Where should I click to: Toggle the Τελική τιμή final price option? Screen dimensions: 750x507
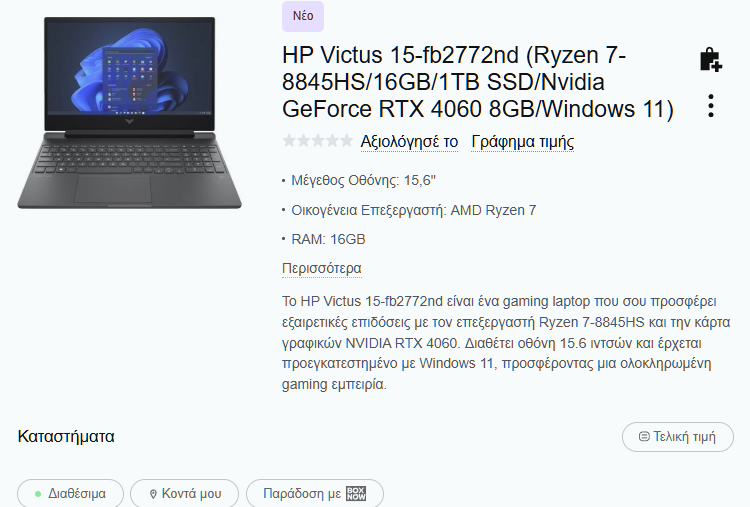(x=678, y=437)
